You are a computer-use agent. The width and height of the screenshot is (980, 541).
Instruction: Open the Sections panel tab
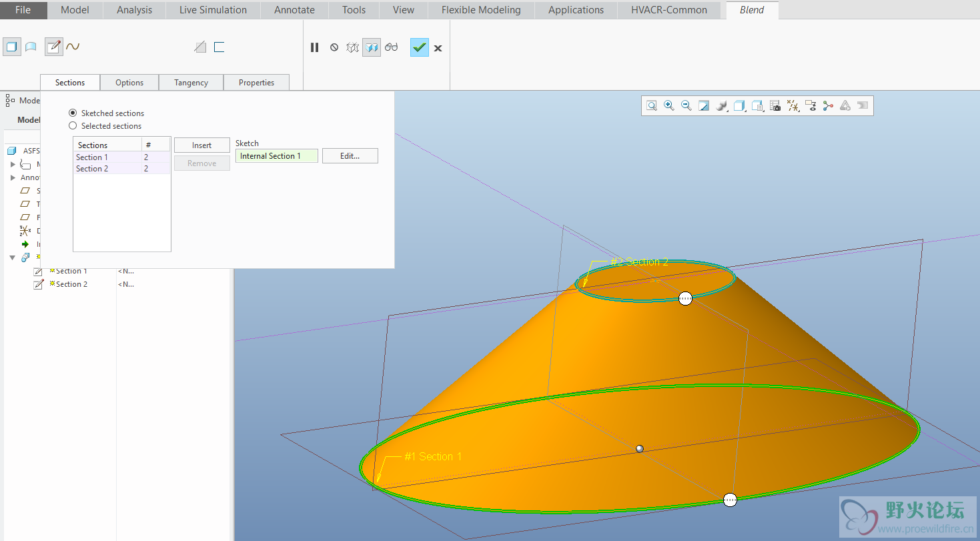pos(70,83)
